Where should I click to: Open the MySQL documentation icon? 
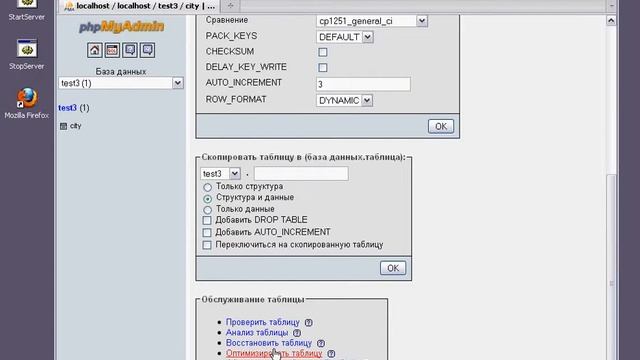tap(147, 50)
